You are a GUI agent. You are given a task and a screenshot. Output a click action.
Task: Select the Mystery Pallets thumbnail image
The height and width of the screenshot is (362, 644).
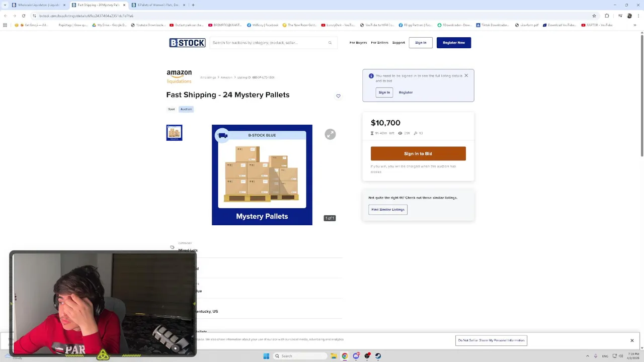point(174,133)
